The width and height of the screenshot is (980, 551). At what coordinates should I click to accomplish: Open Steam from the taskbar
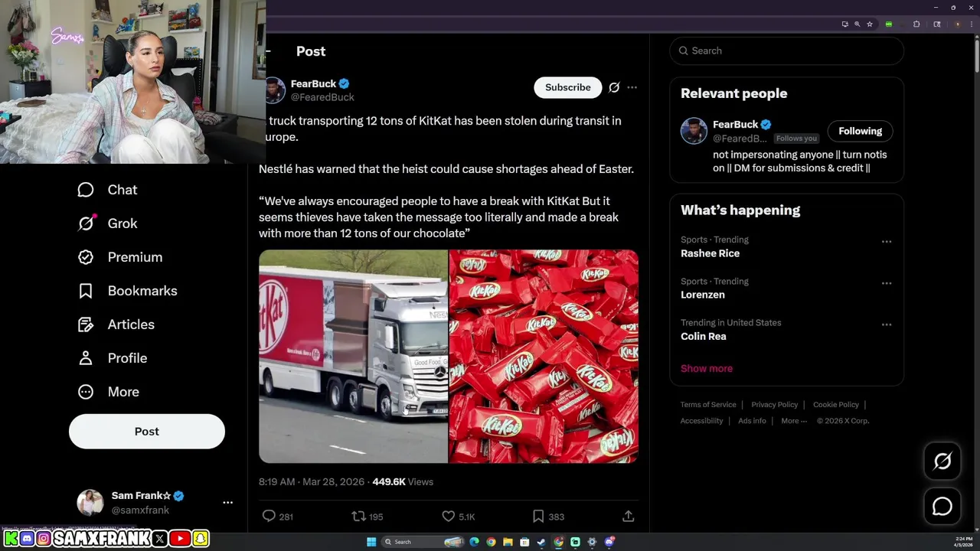coord(541,542)
